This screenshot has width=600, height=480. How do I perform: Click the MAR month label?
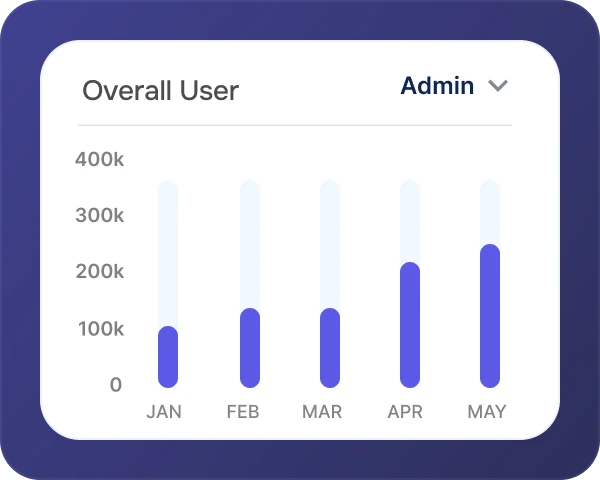[x=322, y=412]
